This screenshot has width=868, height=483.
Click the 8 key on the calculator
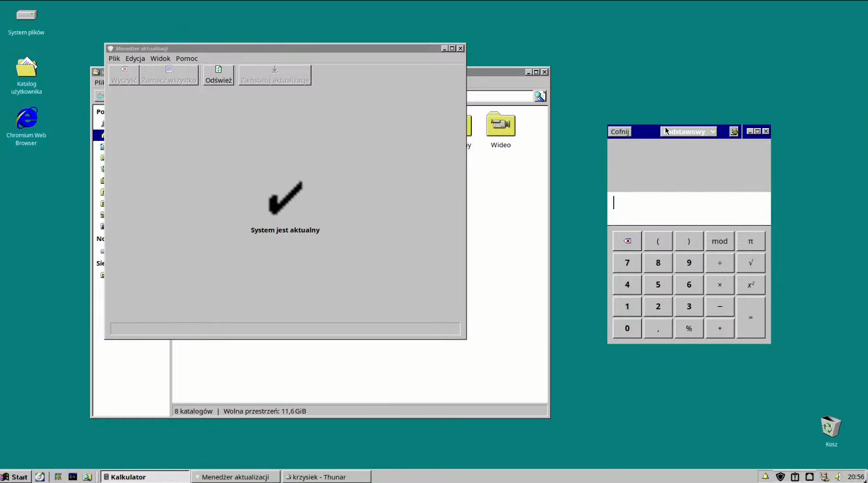(658, 263)
